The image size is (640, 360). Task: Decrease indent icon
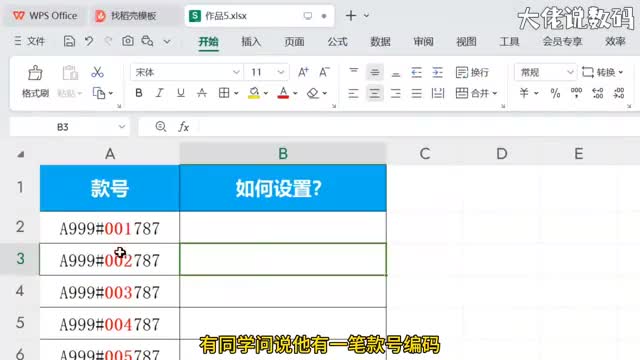416,72
